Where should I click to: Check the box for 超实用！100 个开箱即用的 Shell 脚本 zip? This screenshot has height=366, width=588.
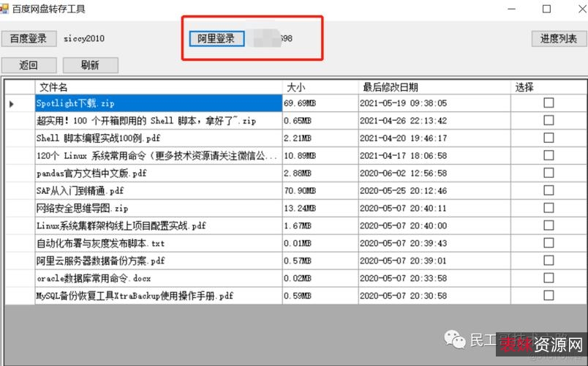pos(549,121)
